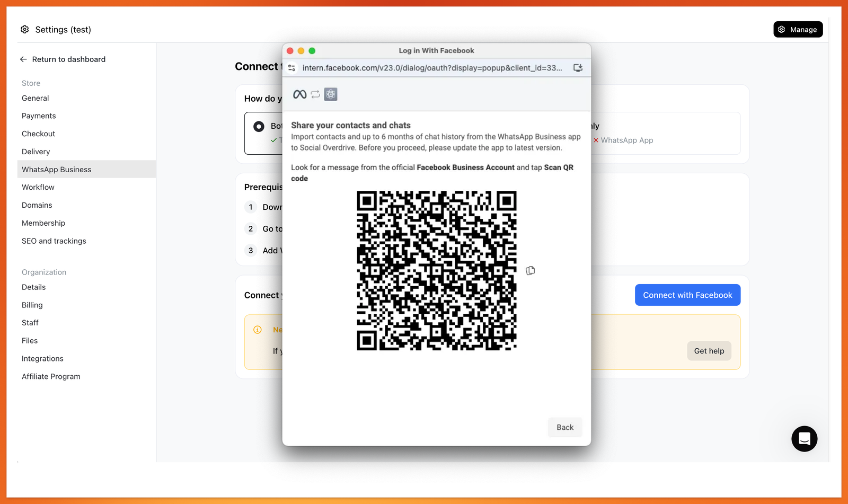Open Checkout settings
The width and height of the screenshot is (848, 504).
tap(39, 134)
